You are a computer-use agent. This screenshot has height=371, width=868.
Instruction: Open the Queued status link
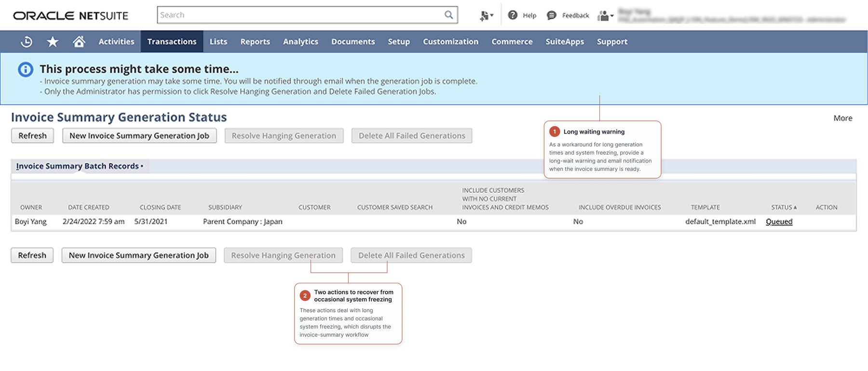click(x=779, y=222)
